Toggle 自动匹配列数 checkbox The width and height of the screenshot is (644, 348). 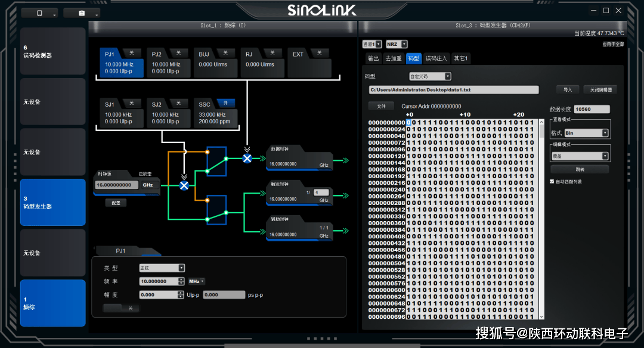tap(552, 181)
